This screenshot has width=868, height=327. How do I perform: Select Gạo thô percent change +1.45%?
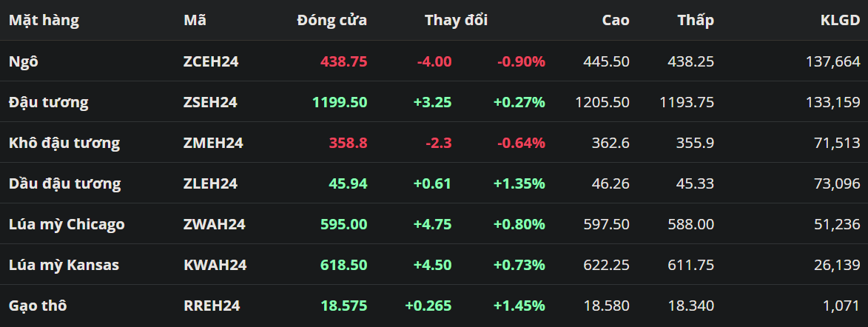tap(519, 306)
